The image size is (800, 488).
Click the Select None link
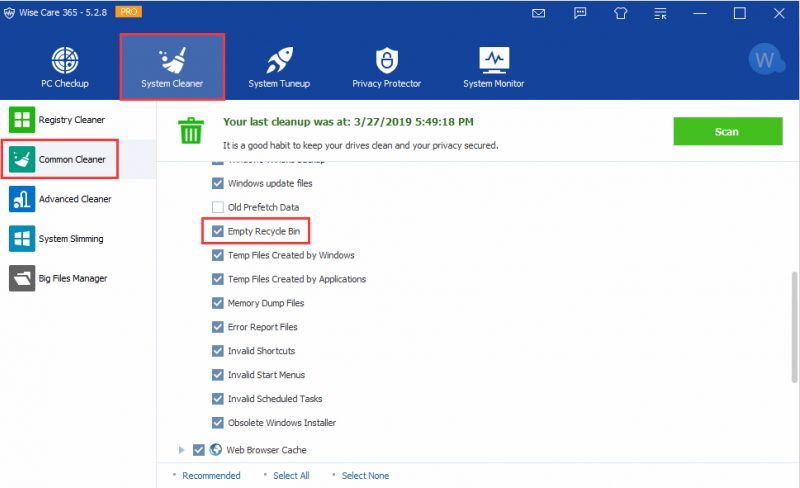point(365,475)
